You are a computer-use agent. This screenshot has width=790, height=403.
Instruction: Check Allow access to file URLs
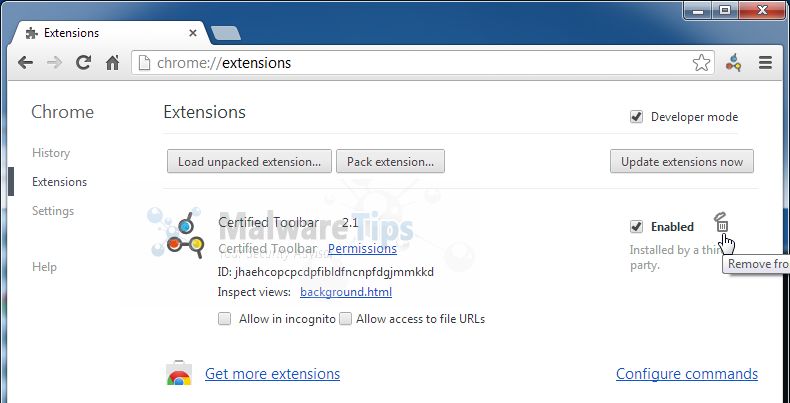click(x=345, y=319)
